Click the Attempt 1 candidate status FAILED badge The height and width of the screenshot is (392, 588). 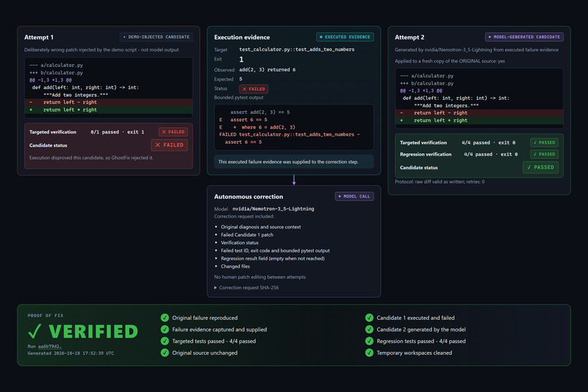point(169,145)
